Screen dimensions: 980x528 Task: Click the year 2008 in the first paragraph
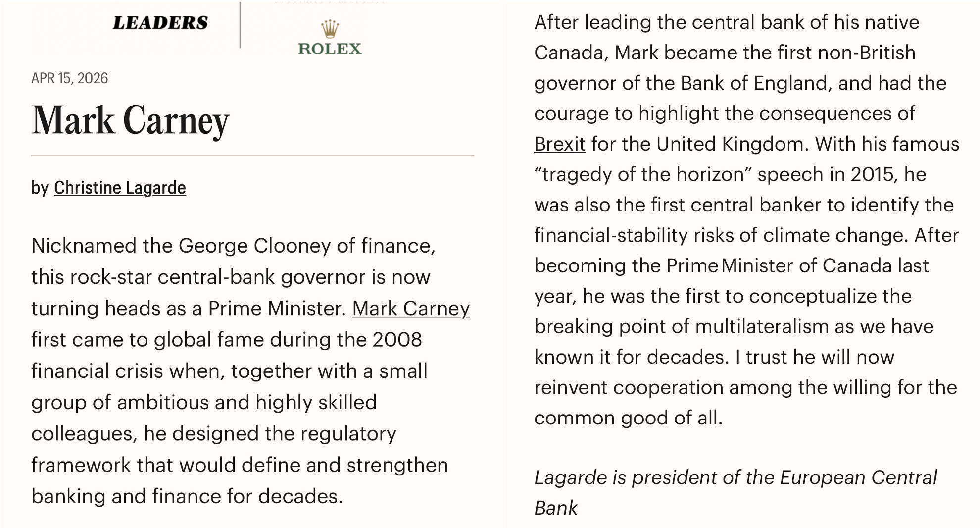[x=397, y=340]
